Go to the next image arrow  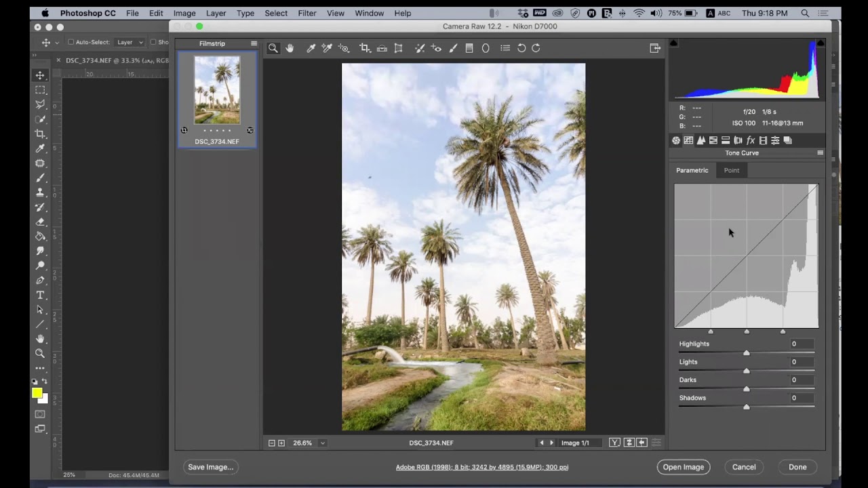(x=551, y=443)
